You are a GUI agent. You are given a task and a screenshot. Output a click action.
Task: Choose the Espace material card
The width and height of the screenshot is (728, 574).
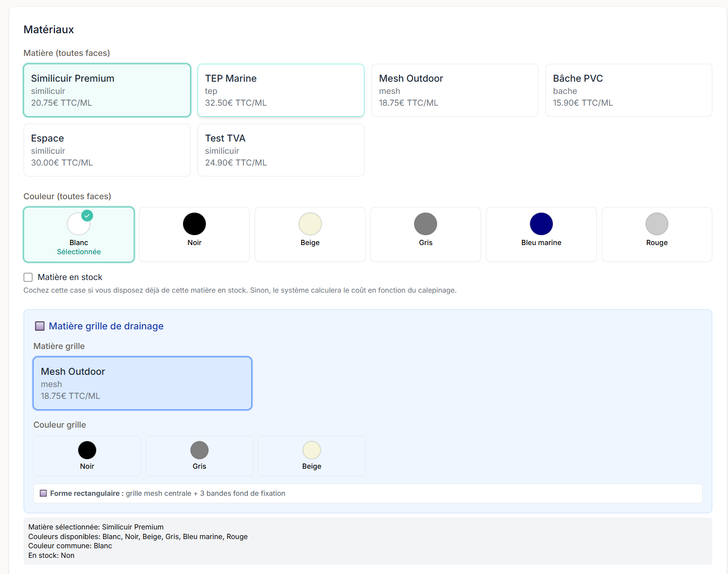107,150
